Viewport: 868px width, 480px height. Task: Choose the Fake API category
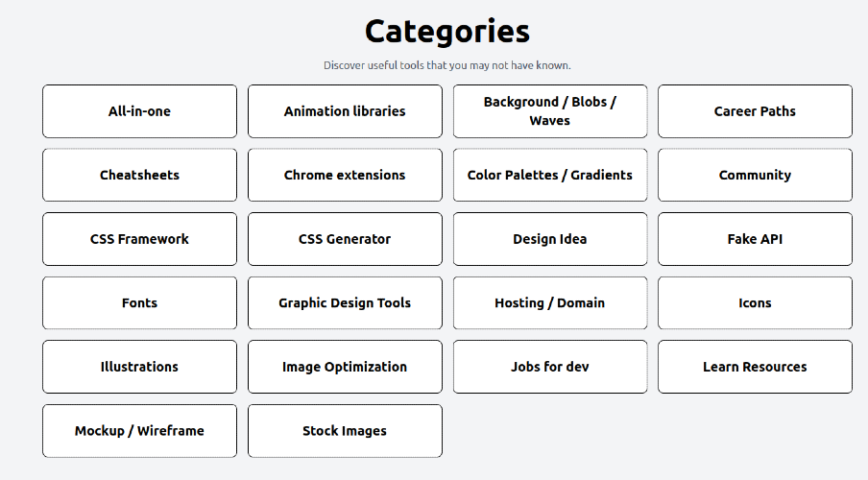(755, 239)
